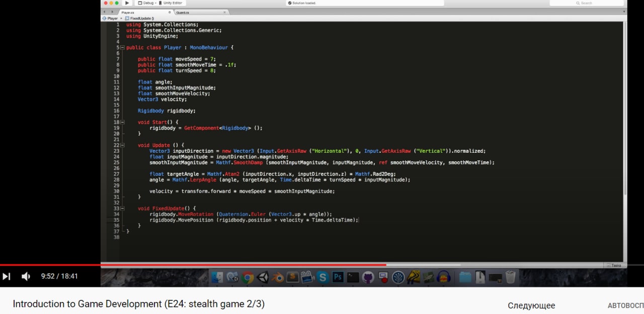Click the MonoBehaviour base class name

[209, 47]
